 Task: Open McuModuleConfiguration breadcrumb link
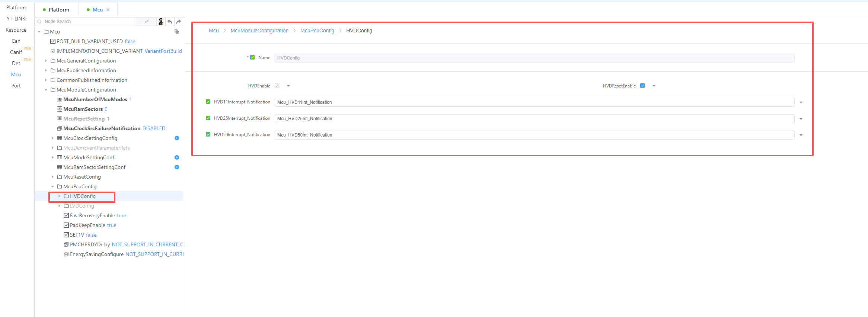[259, 31]
